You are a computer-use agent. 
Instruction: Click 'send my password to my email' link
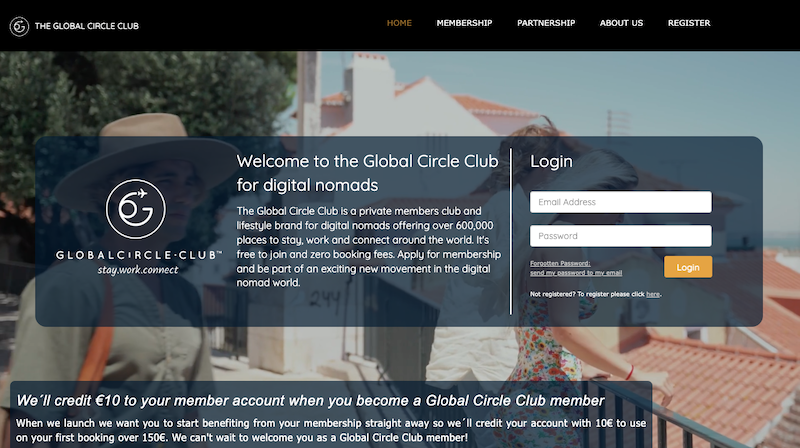click(x=576, y=272)
